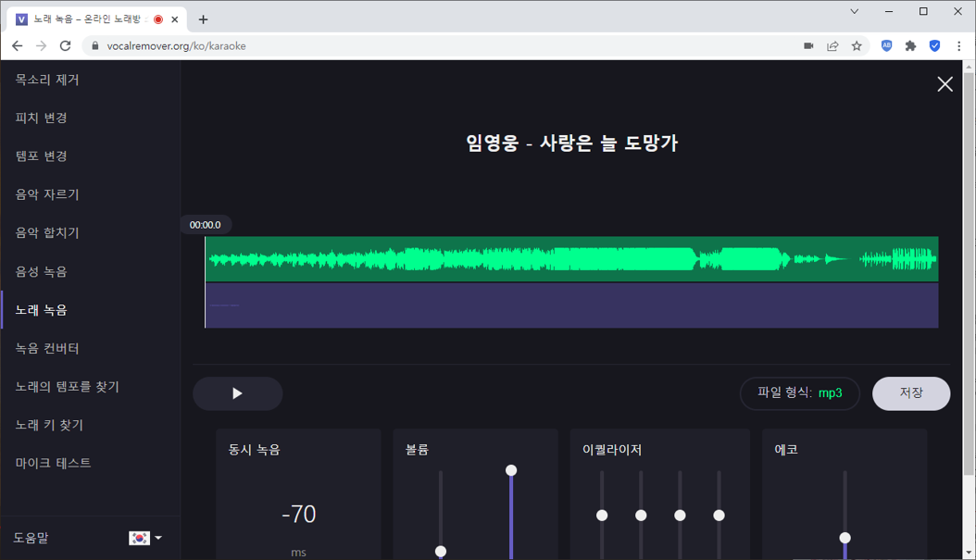Open the Extensions puzzle icon
The image size is (976, 560).
click(910, 45)
